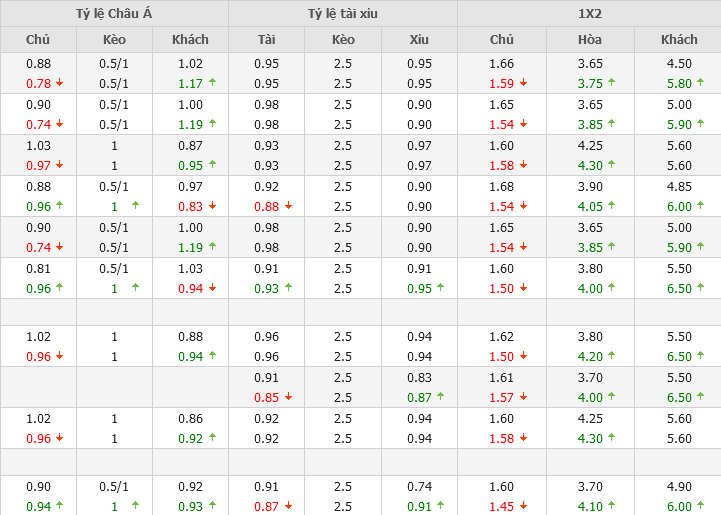Click the green up arrow beside 1.17
This screenshot has width=721, height=515.
(x=212, y=83)
